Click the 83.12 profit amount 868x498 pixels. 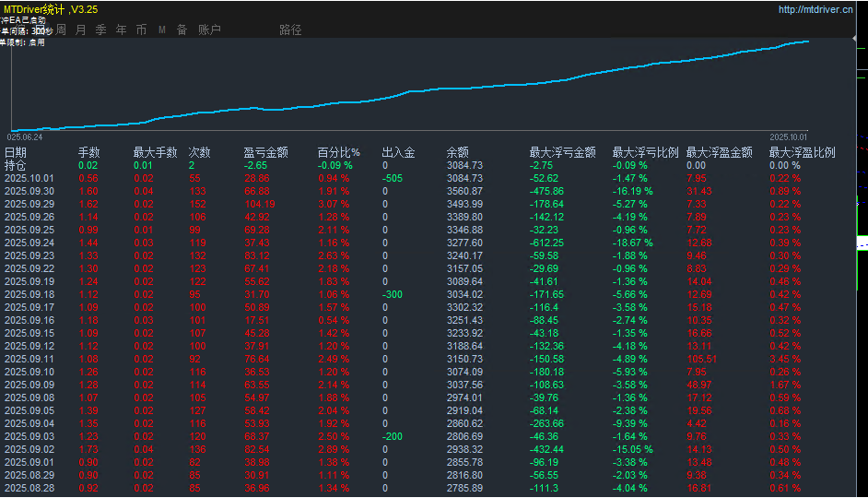pyautogui.click(x=257, y=255)
